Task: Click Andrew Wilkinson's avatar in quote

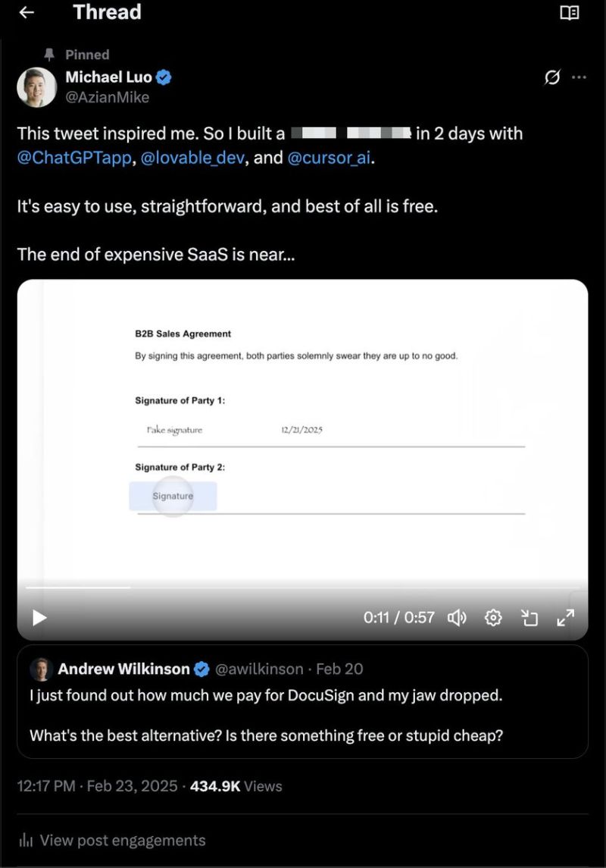Action: pyautogui.click(x=40, y=669)
